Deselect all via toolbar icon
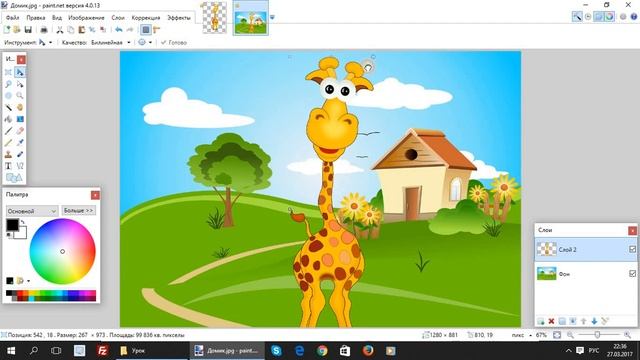The image size is (640, 360). pos(103,29)
